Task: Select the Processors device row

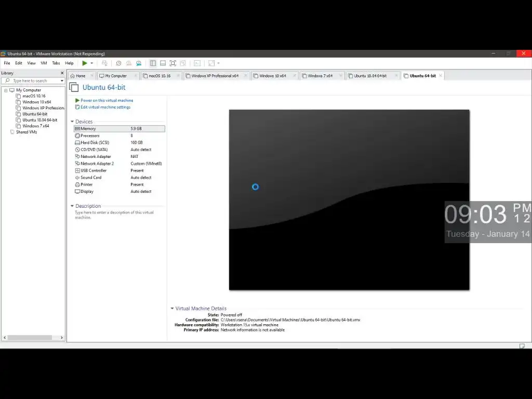Action: 119,136
